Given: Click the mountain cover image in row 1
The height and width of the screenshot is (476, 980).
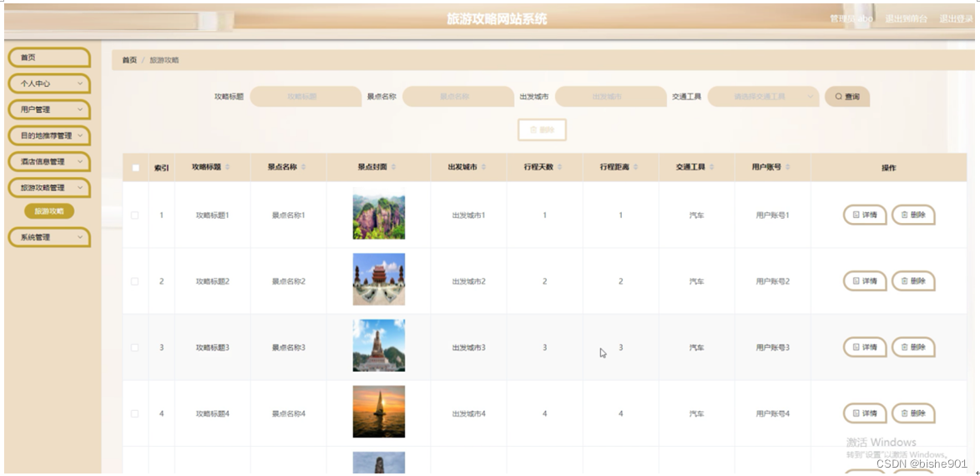Looking at the screenshot, I should (x=379, y=213).
